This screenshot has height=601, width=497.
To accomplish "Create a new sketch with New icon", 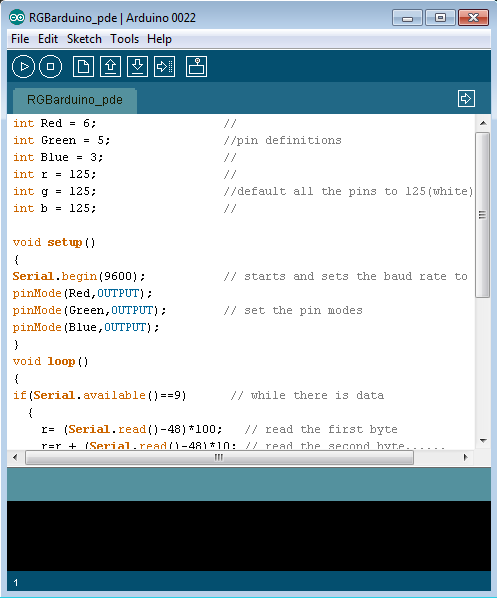I will pyautogui.click(x=83, y=67).
